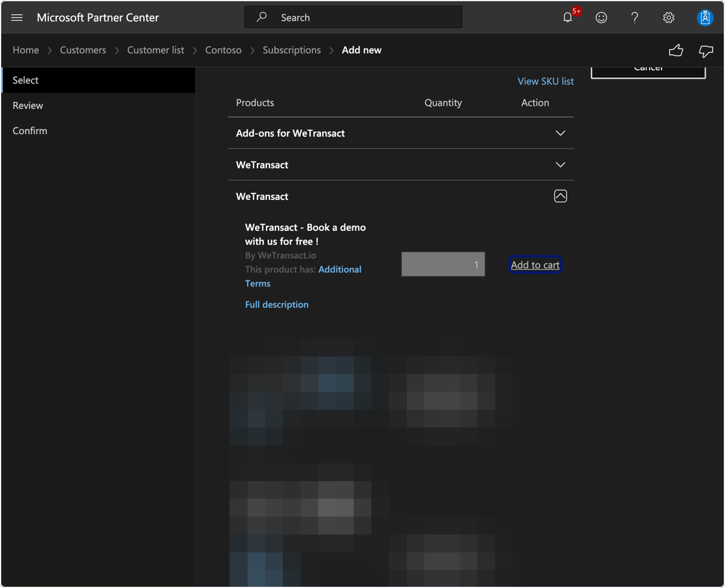Open View SKU list link
Image resolution: width=725 pixels, height=588 pixels.
(x=546, y=81)
